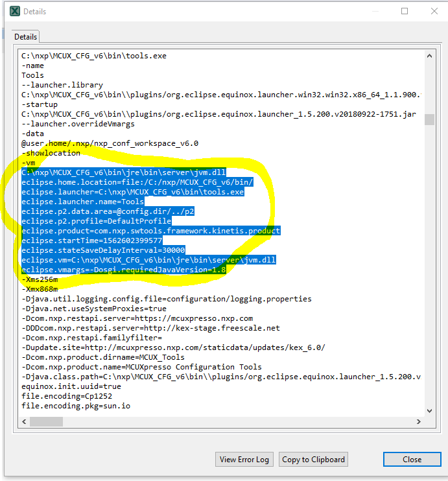Click the 'eclipse.home.location' line

137,182
